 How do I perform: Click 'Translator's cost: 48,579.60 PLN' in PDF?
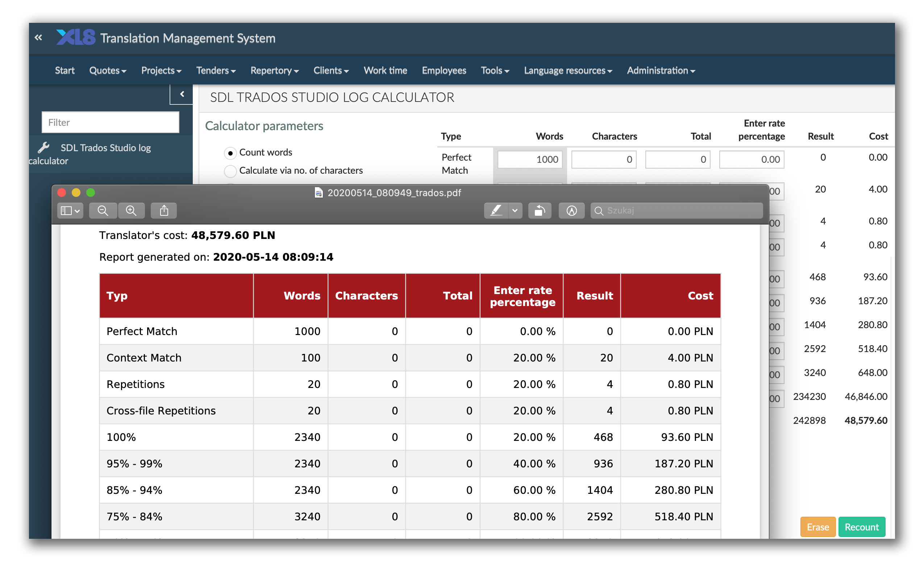tap(187, 236)
